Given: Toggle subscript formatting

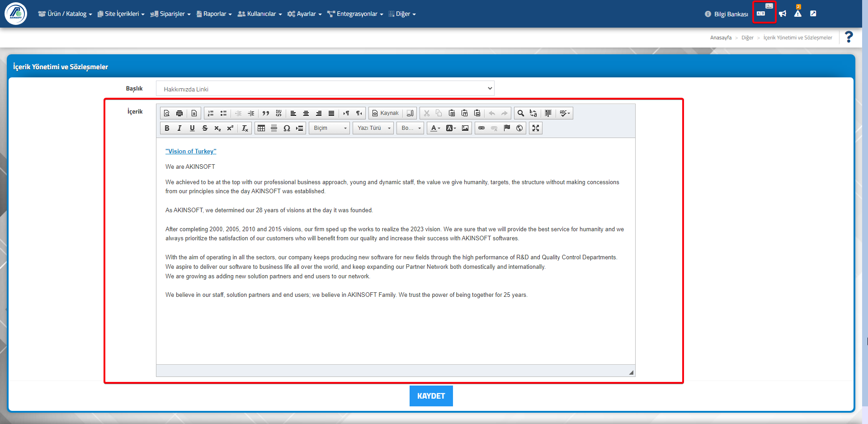Looking at the screenshot, I should click(217, 128).
